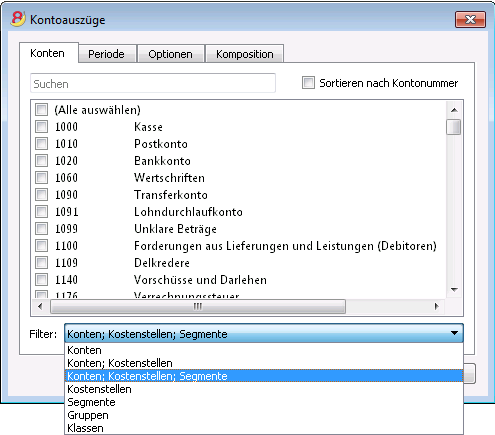Enable Sortieren nach Kontonummer checkbox
The height and width of the screenshot is (435, 495).
[308, 83]
